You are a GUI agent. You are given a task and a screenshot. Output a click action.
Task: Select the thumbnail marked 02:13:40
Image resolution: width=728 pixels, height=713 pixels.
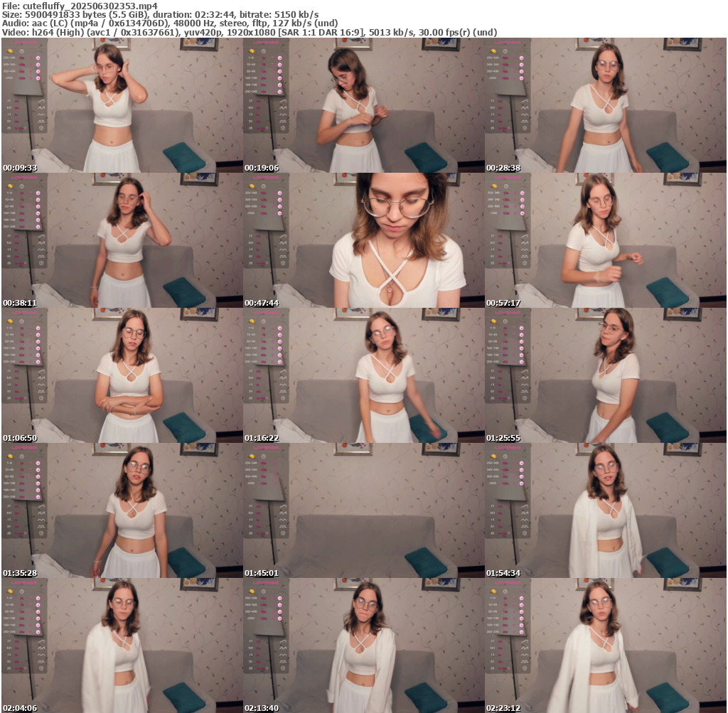click(363, 645)
